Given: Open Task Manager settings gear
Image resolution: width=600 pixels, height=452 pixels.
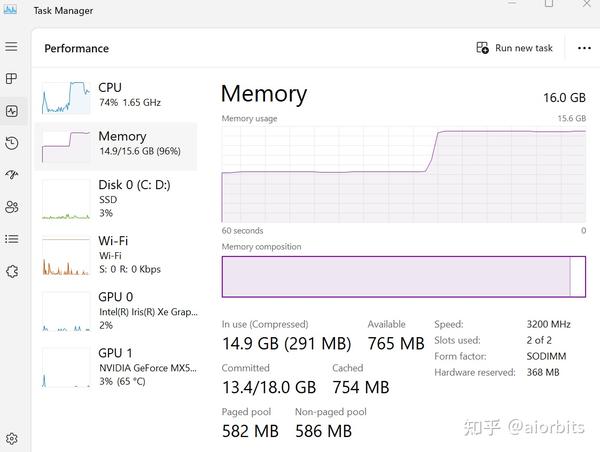Looking at the screenshot, I should click(12, 439).
